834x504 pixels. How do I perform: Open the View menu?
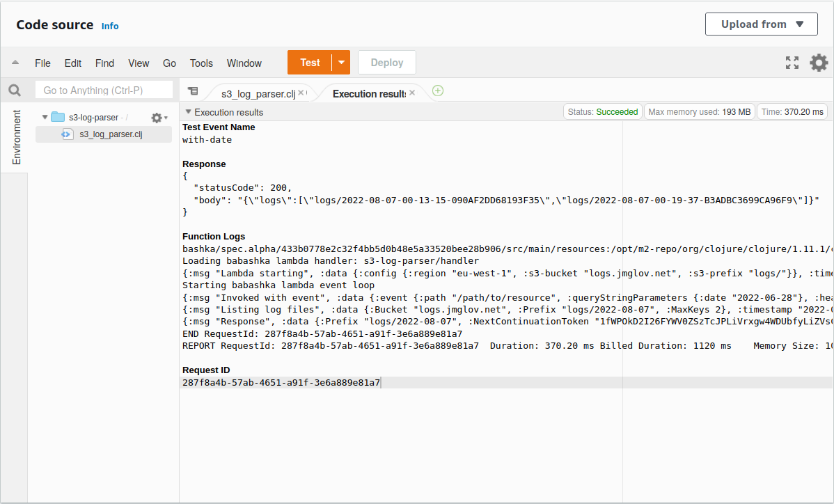tap(139, 63)
